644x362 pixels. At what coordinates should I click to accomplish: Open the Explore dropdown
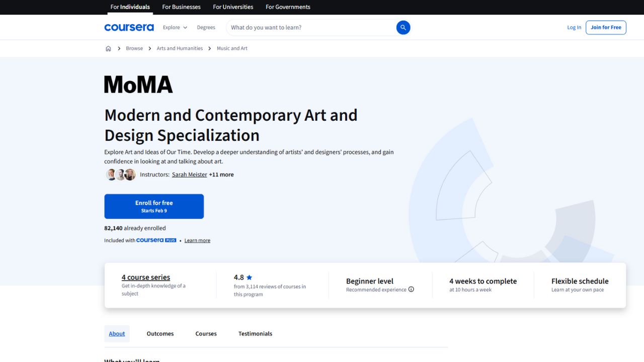(174, 27)
